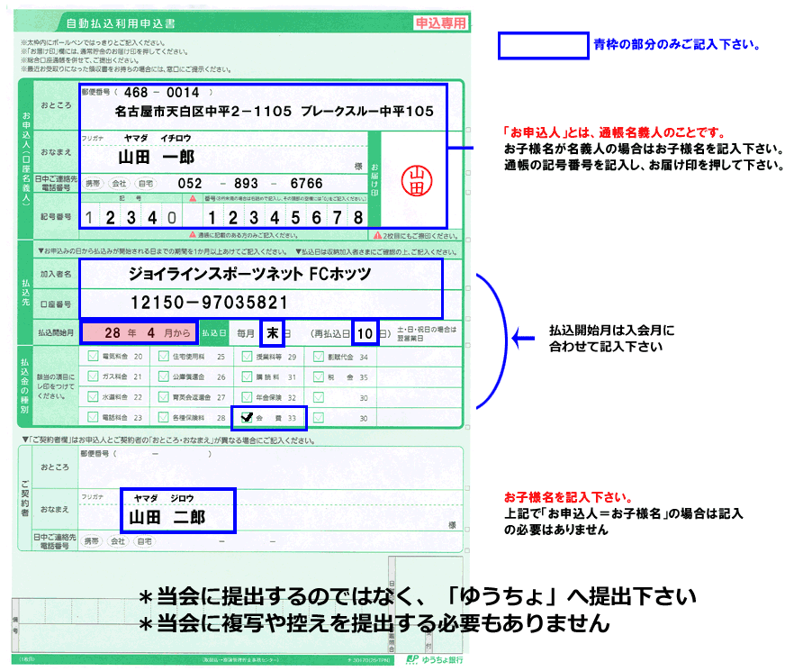Click the 再払込日 box showing 10
812x671 pixels.
pyautogui.click(x=365, y=333)
